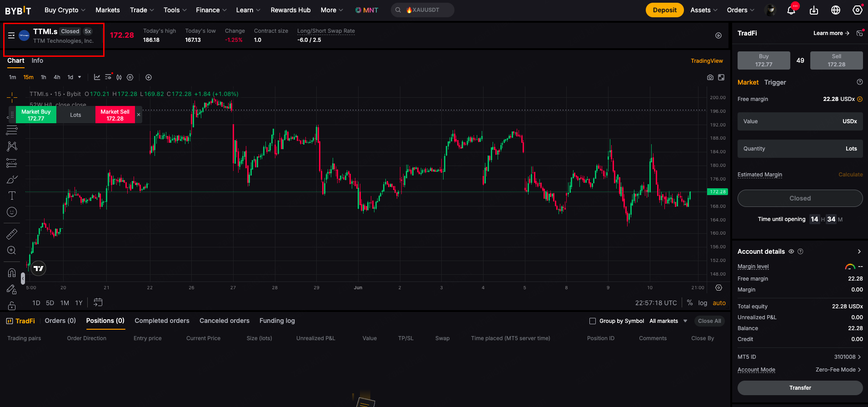The height and width of the screenshot is (407, 868).
Task: Click the add compare plus icon
Action: [x=149, y=77]
